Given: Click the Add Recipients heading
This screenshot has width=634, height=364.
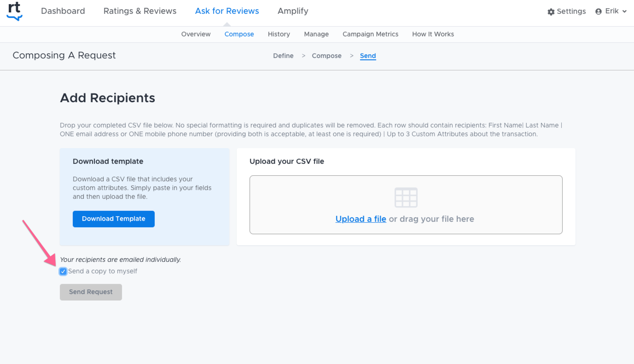Looking at the screenshot, I should coord(108,98).
